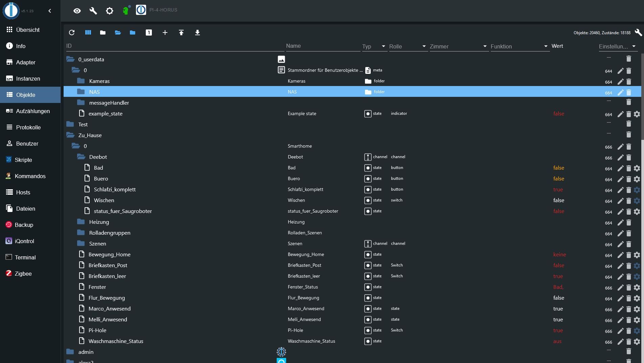Expand the admin folder
The height and width of the screenshot is (363, 644).
(70, 352)
